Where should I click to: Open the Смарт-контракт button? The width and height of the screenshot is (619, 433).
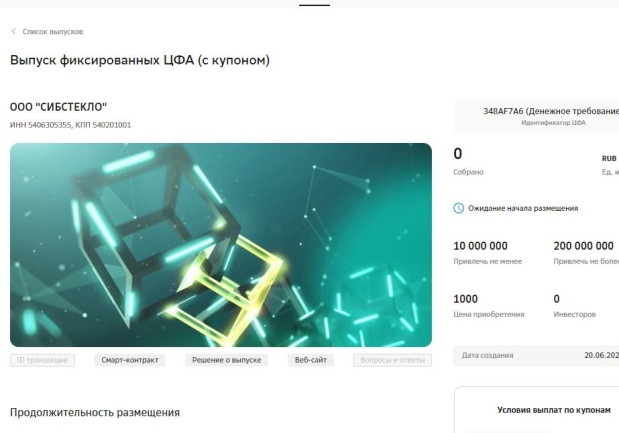(129, 360)
